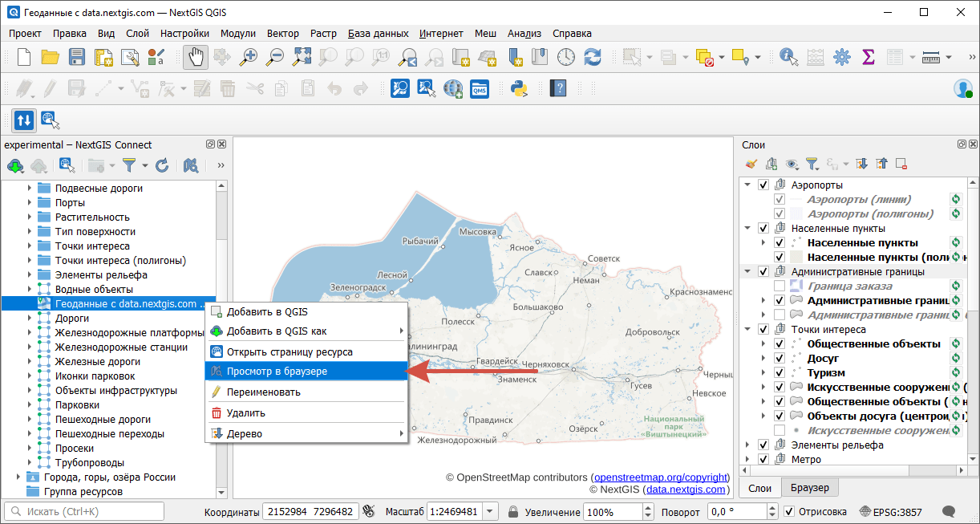This screenshot has height=524, width=980.
Task: Select Просмотр в браузере from context menu
Action: click(x=307, y=372)
